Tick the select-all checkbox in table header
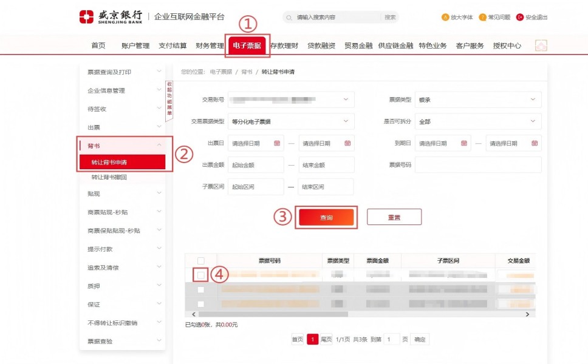The image size is (588, 364). [x=201, y=261]
